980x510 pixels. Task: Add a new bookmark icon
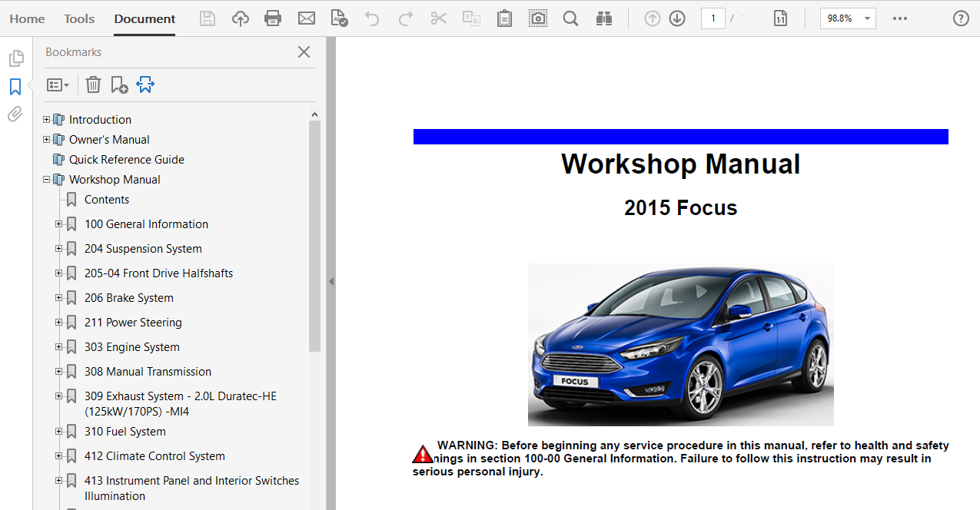[x=119, y=84]
